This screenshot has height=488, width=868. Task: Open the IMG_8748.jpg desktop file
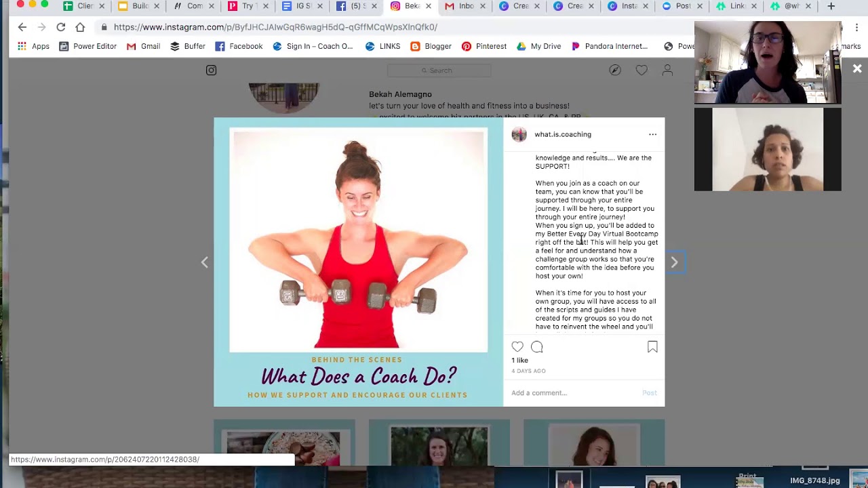[x=814, y=481]
